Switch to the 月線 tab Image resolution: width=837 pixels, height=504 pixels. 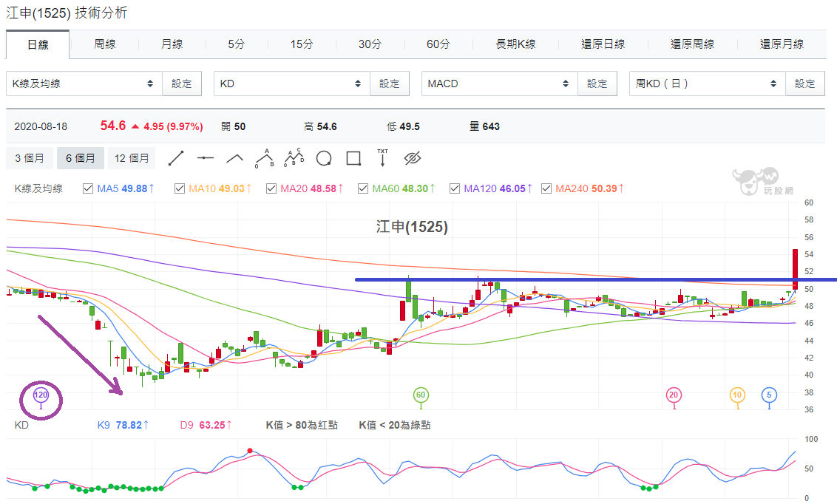[172, 44]
